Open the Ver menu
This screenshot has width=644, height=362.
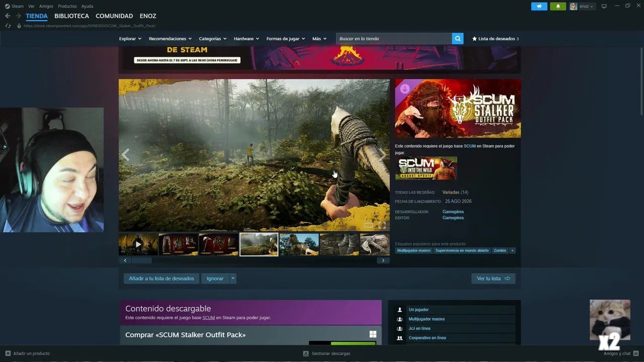(x=31, y=6)
